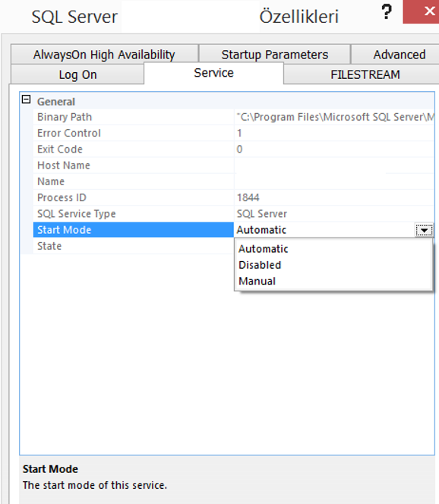The height and width of the screenshot is (504, 439).
Task: Switch to the Log On tab
Action: point(77,74)
